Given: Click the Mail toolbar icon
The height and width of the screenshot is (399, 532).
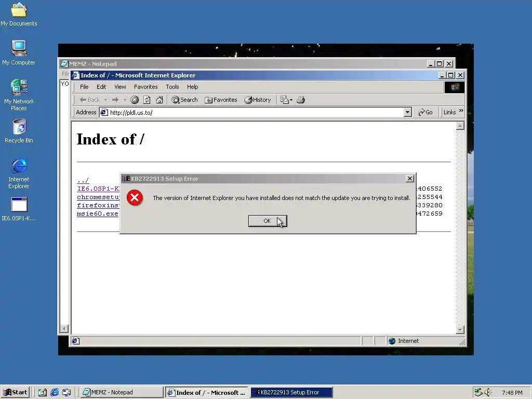Looking at the screenshot, I should click(284, 100).
